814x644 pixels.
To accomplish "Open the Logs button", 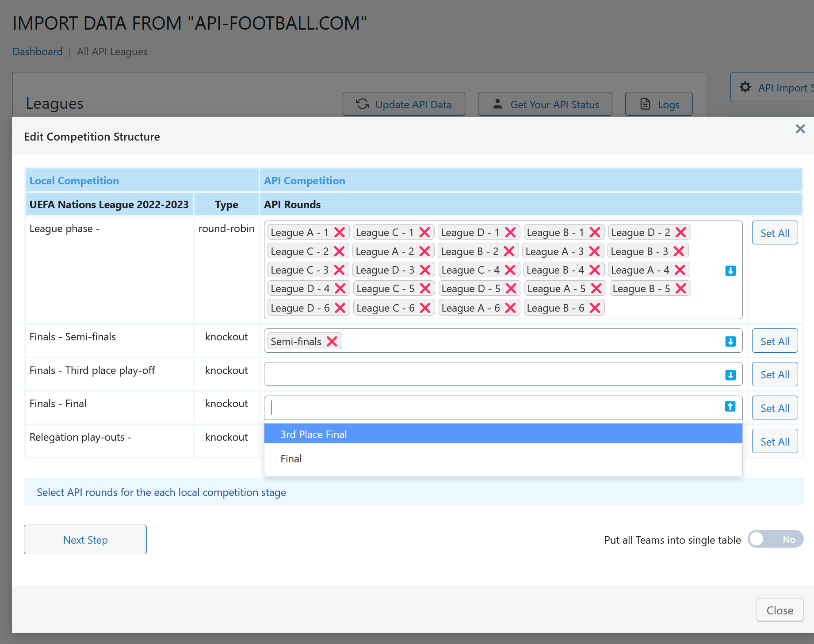I will click(x=659, y=104).
